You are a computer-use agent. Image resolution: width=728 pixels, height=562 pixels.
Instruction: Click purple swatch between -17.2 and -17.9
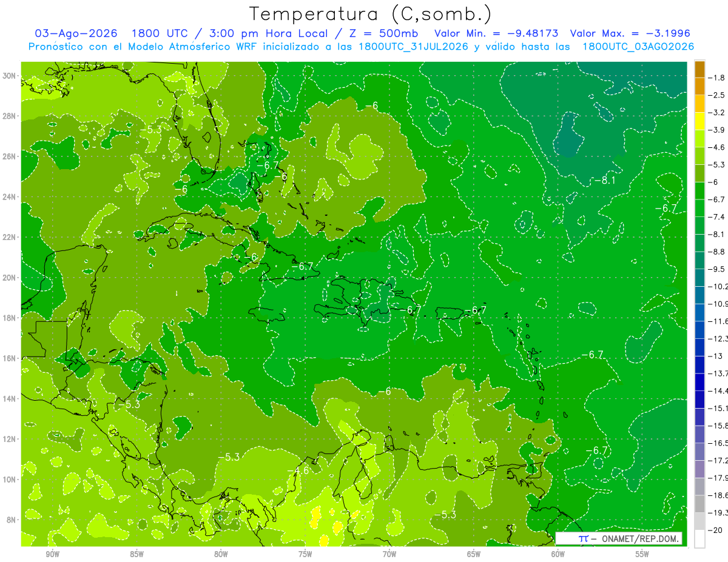[699, 469]
